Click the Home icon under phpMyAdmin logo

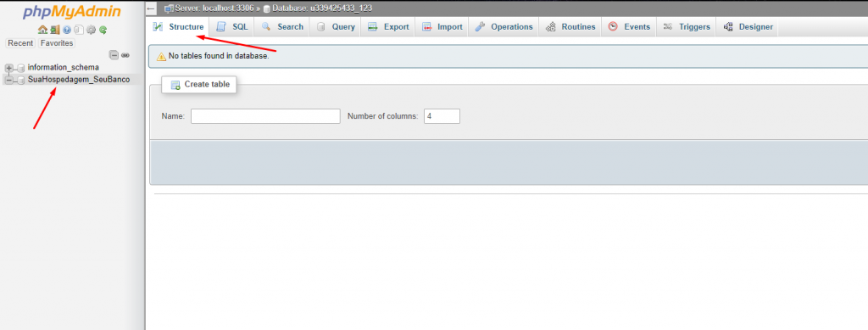(x=42, y=30)
